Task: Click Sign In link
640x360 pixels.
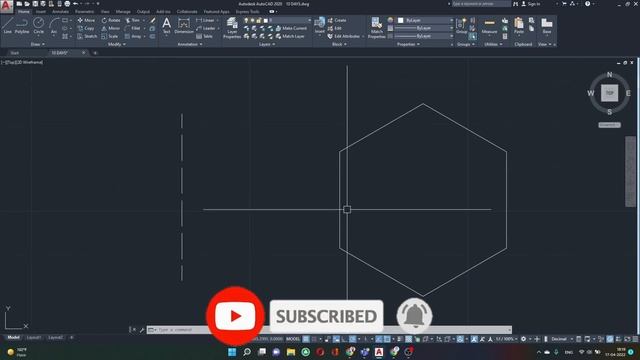Action: (x=531, y=4)
